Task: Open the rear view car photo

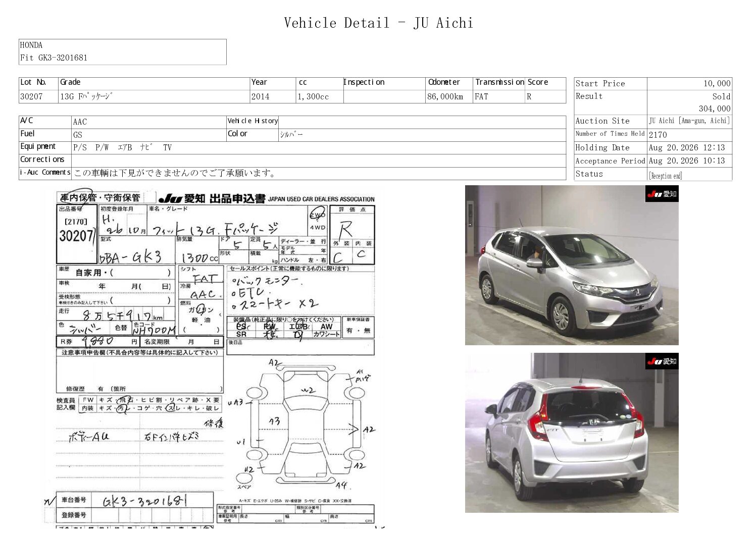Action: coord(572,433)
